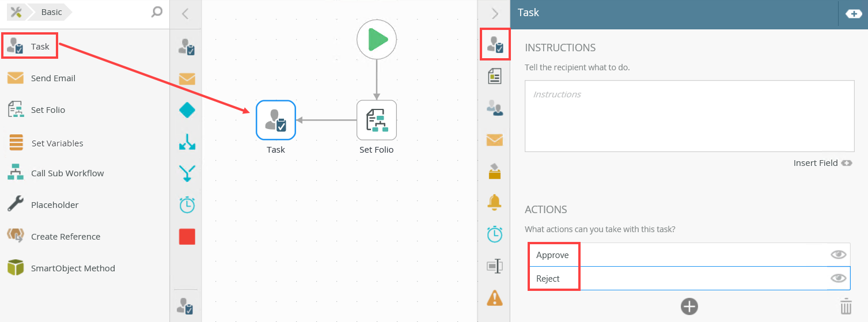Select the Approve action row
The image size is (868, 322).
coord(689,255)
